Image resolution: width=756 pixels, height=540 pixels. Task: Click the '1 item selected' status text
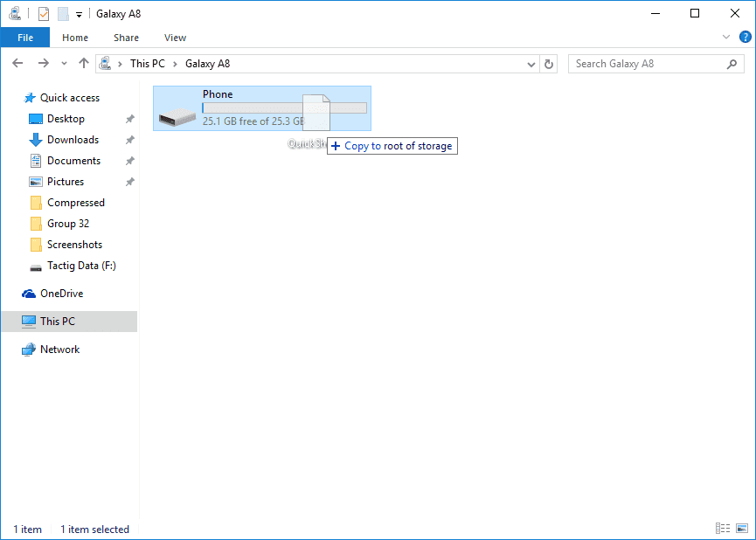tap(94, 530)
